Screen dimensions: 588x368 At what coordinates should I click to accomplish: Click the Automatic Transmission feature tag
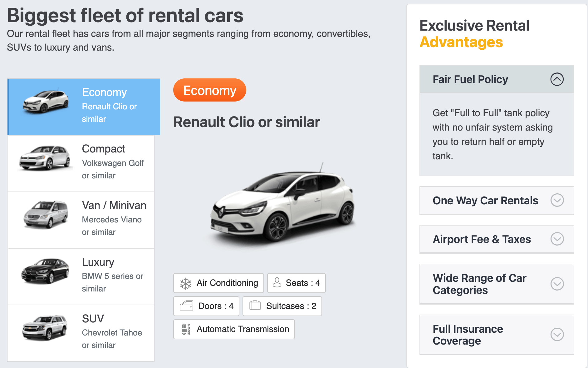click(x=234, y=329)
